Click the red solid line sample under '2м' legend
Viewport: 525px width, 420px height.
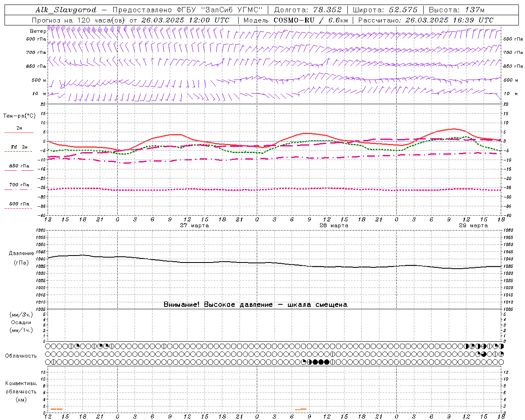(x=19, y=132)
